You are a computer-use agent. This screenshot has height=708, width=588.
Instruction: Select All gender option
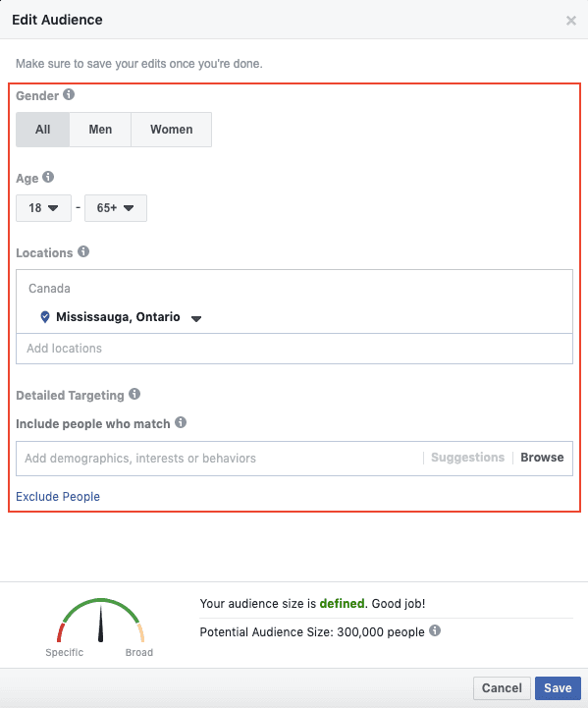(x=43, y=130)
